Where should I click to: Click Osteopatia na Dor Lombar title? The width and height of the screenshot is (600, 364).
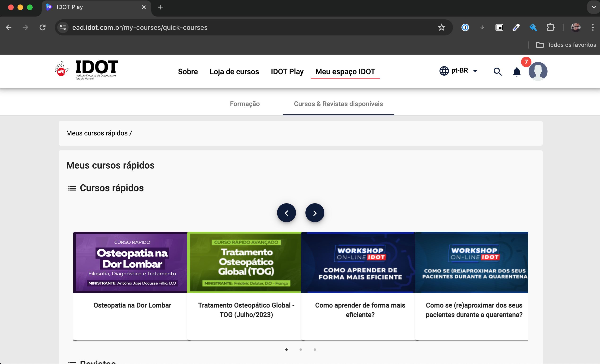tap(132, 305)
